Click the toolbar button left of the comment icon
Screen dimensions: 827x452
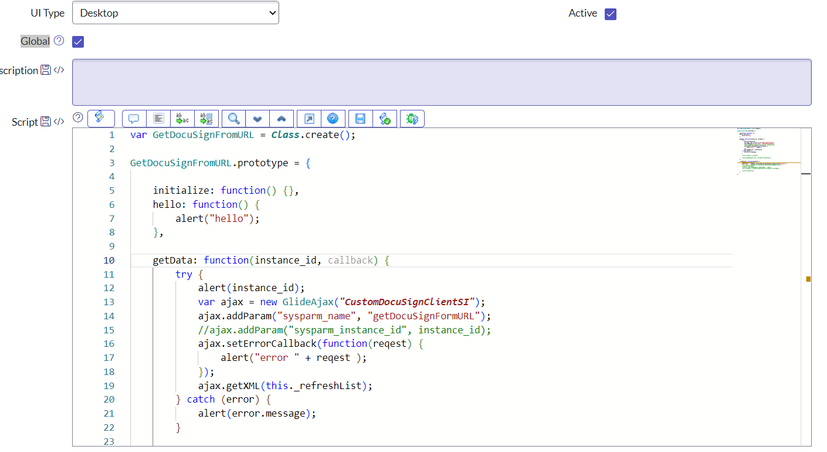click(101, 118)
